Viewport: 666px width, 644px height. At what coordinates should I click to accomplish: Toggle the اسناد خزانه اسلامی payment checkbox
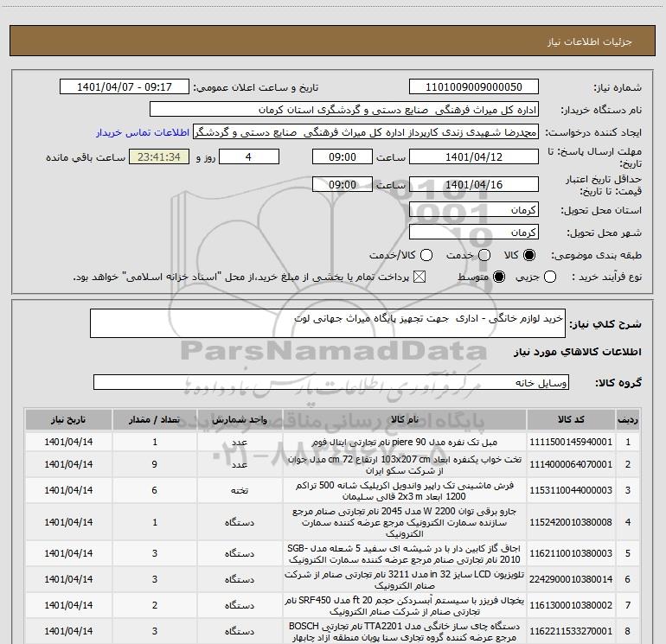tap(419, 277)
